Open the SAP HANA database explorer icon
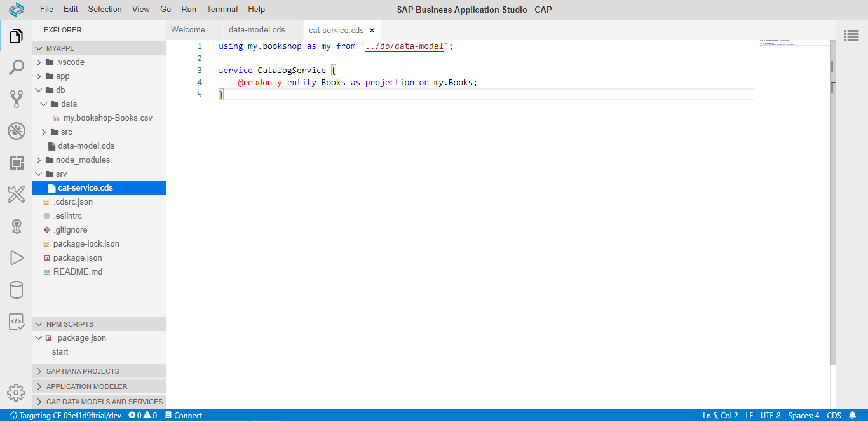The height and width of the screenshot is (422, 868). pyautogui.click(x=16, y=290)
